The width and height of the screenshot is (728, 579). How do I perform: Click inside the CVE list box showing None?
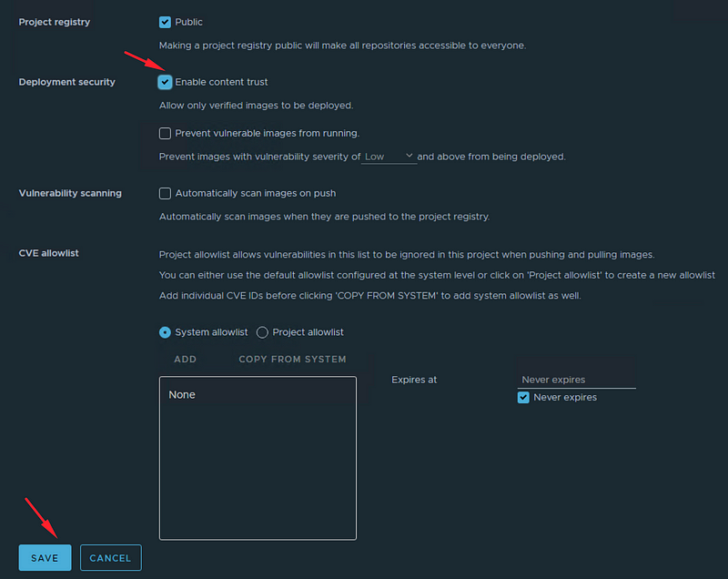pyautogui.click(x=258, y=458)
